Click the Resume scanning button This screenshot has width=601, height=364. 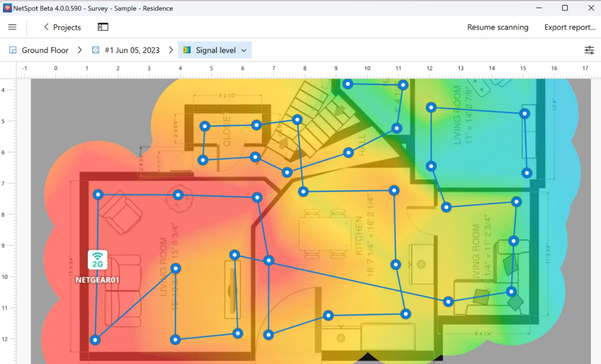498,27
